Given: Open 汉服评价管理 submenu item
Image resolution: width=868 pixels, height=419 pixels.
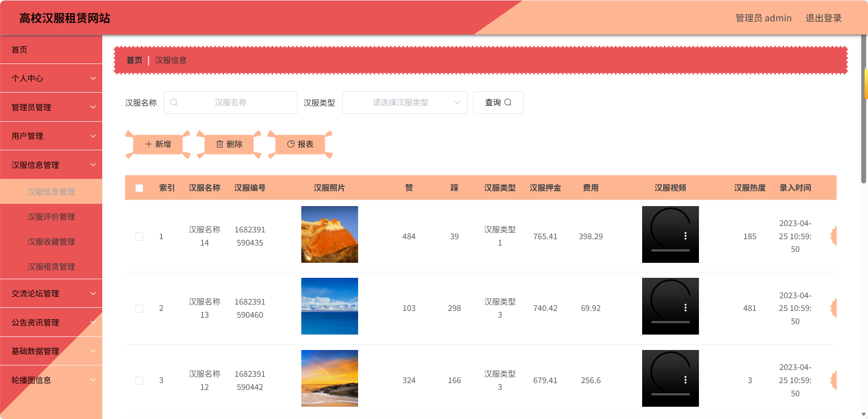Looking at the screenshot, I should tap(51, 217).
